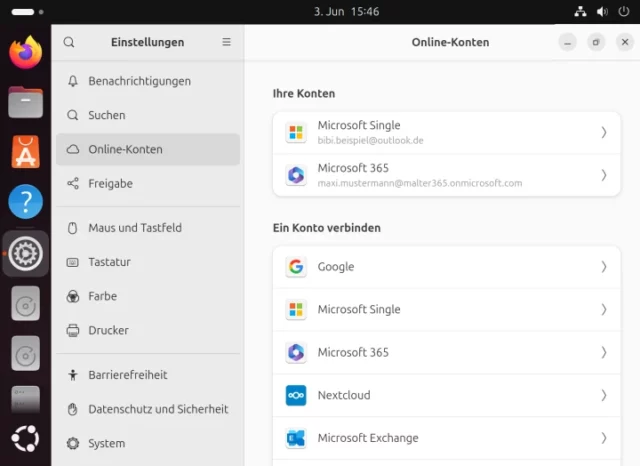Screen dimensions: 640x466
Task: Open Ubuntu App Center from the dock
Action: tap(25, 152)
